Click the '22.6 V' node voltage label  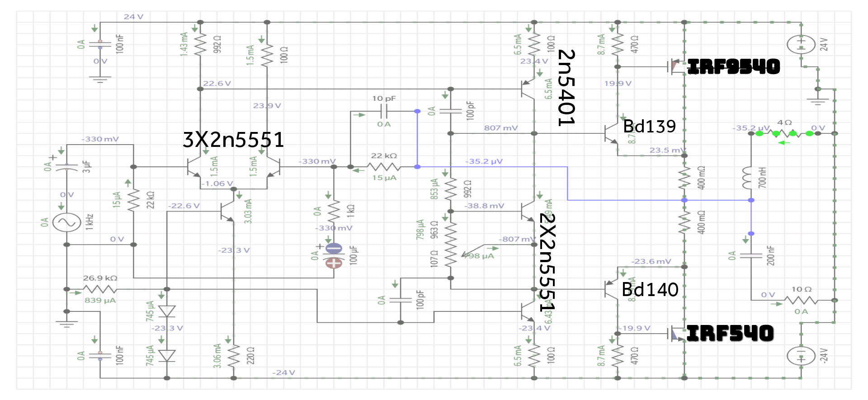tap(217, 84)
